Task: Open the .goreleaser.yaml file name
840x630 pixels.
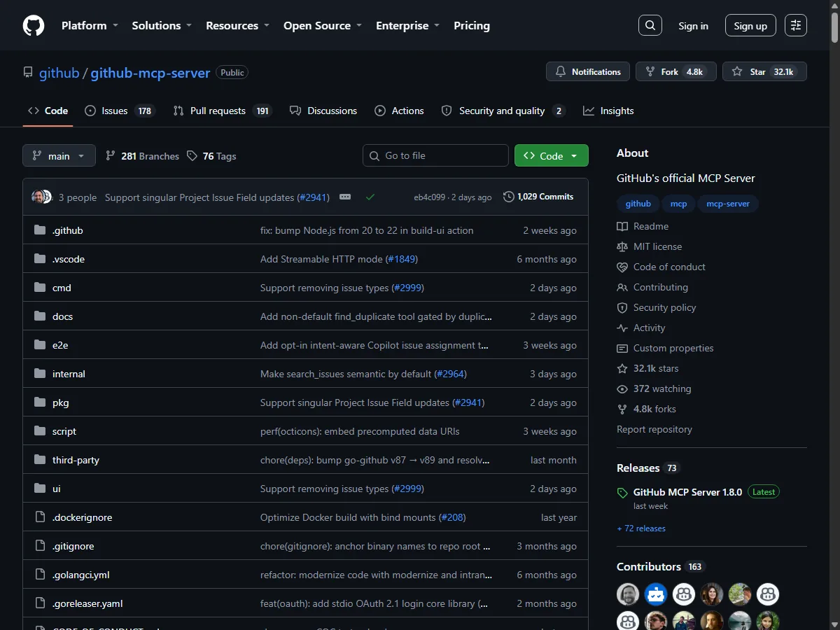Action: tap(87, 603)
